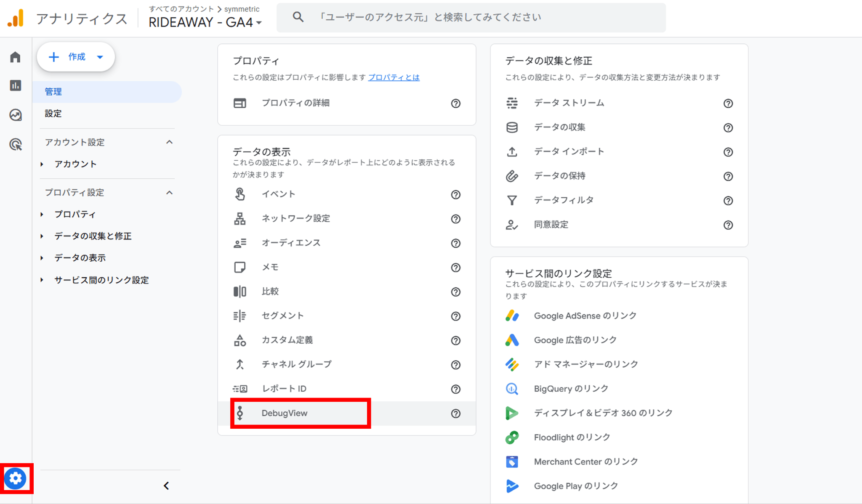
Task: Open the カスタム定義 item
Action: click(x=347, y=340)
